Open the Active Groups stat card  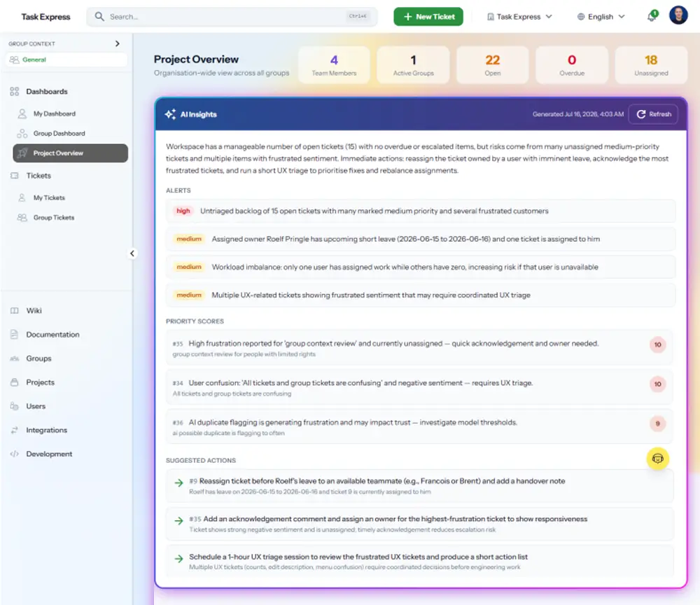pyautogui.click(x=413, y=65)
